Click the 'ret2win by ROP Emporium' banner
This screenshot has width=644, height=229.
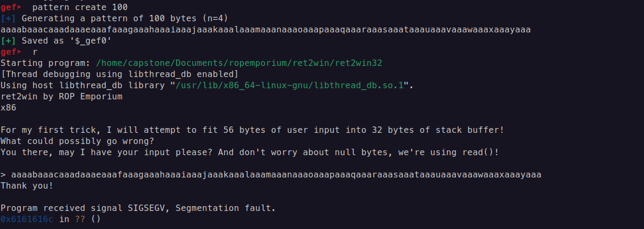click(x=62, y=96)
